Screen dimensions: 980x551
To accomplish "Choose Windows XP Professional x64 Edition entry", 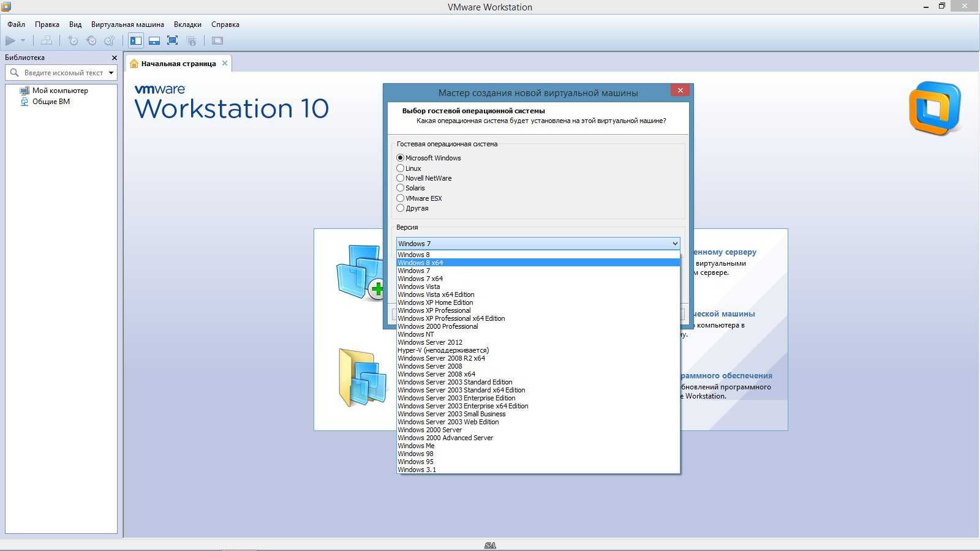I will [x=538, y=318].
